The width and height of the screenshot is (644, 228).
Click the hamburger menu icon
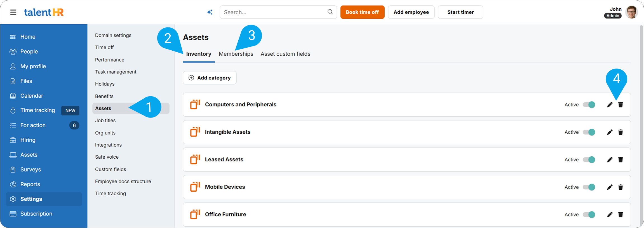coord(13,12)
